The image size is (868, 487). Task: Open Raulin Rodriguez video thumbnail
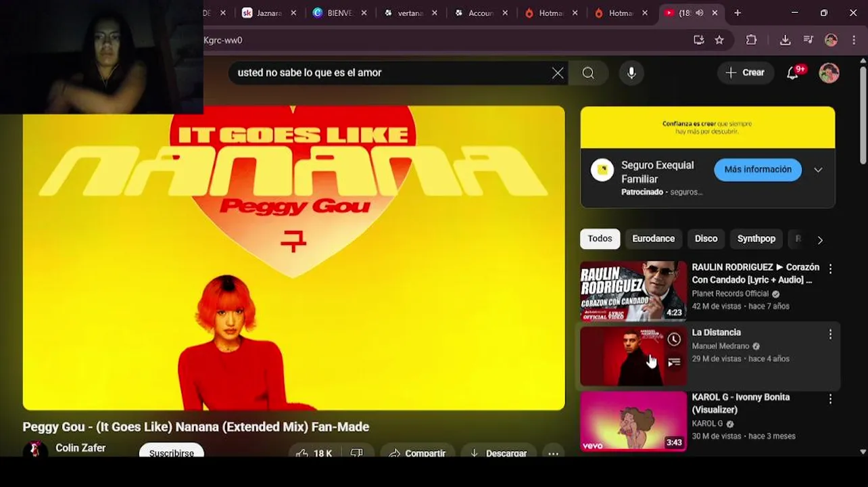[633, 291]
